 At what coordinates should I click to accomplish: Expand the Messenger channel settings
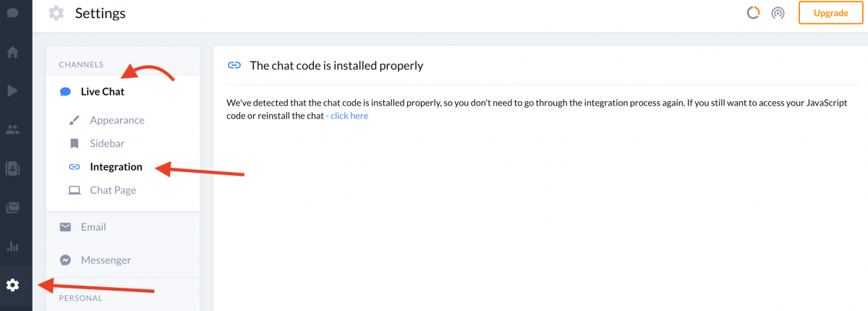[123, 260]
